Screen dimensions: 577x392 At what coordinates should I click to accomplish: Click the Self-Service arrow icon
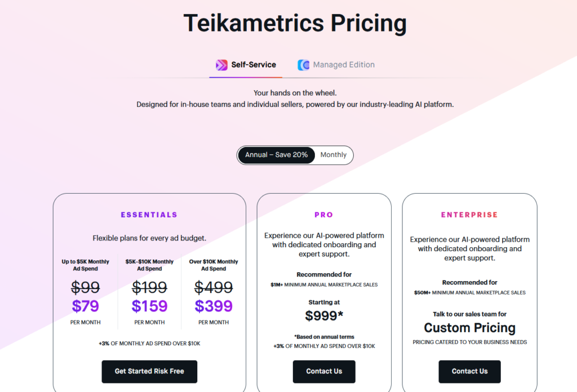point(221,65)
